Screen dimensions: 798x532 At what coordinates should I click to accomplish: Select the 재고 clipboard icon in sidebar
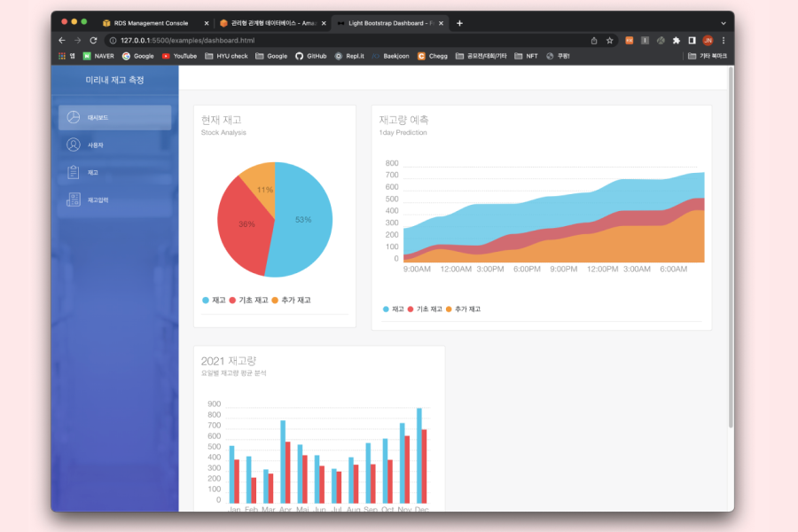pyautogui.click(x=74, y=172)
